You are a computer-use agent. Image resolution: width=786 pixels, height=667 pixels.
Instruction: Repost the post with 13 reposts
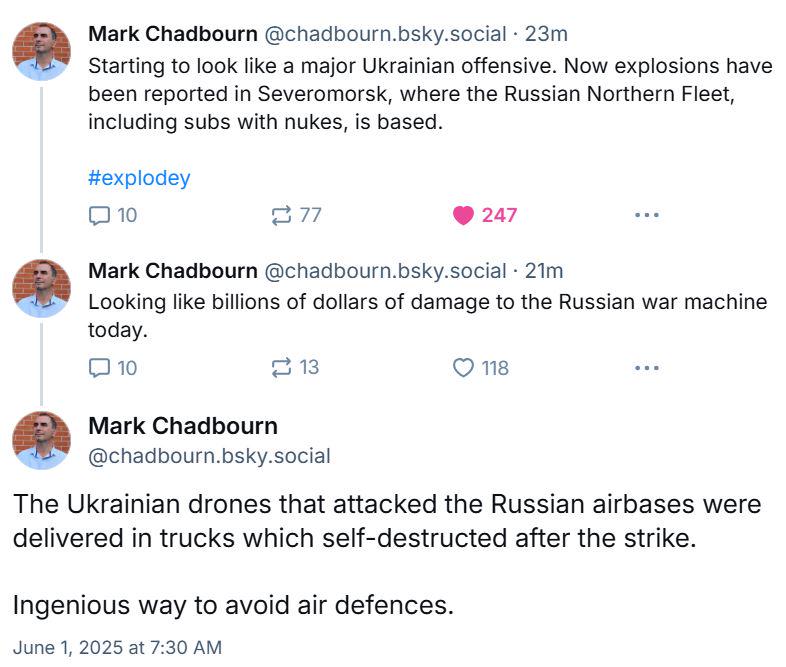tap(282, 367)
